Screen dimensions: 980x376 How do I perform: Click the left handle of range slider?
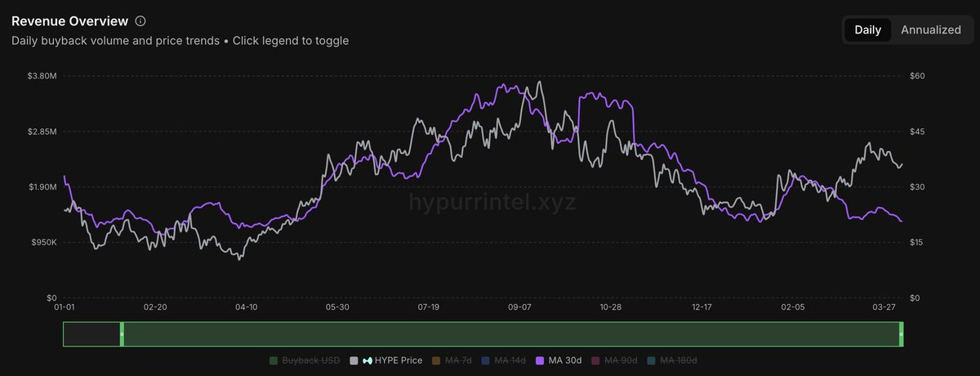(122, 334)
